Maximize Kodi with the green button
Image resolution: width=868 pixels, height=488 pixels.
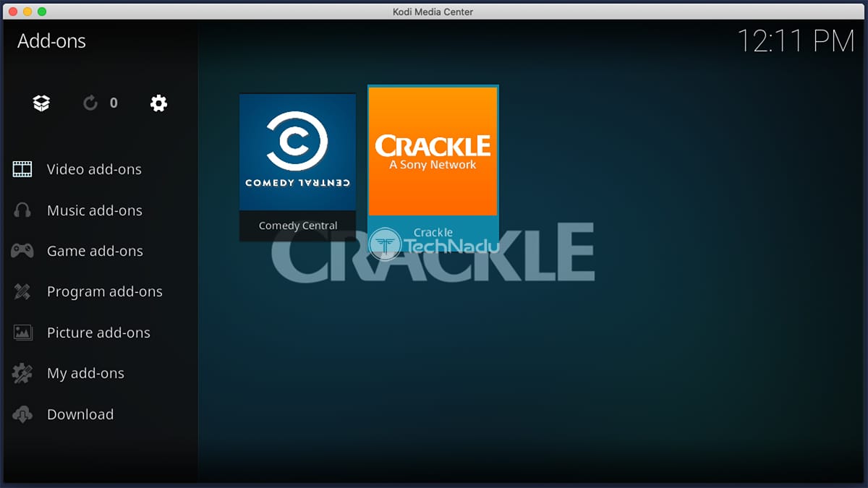42,12
